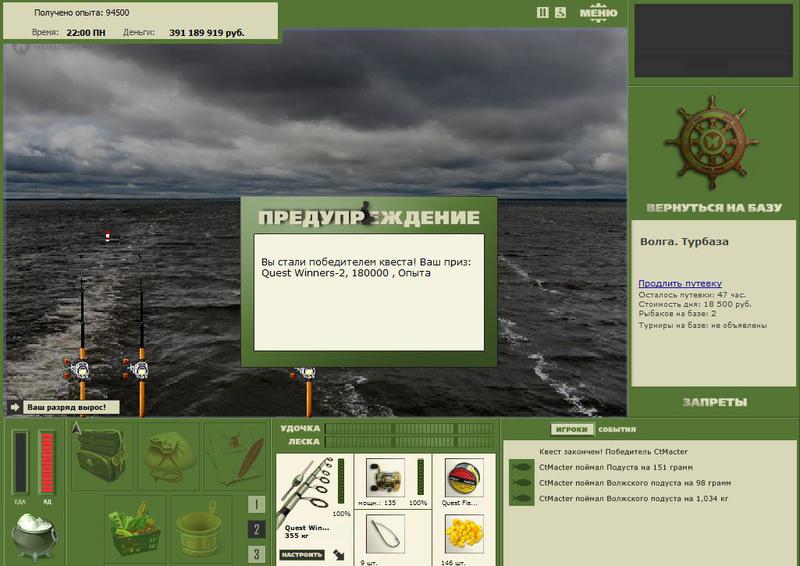
Task: Click fish icon beside 'Подуста на 151 грамм'
Action: pyautogui.click(x=522, y=467)
